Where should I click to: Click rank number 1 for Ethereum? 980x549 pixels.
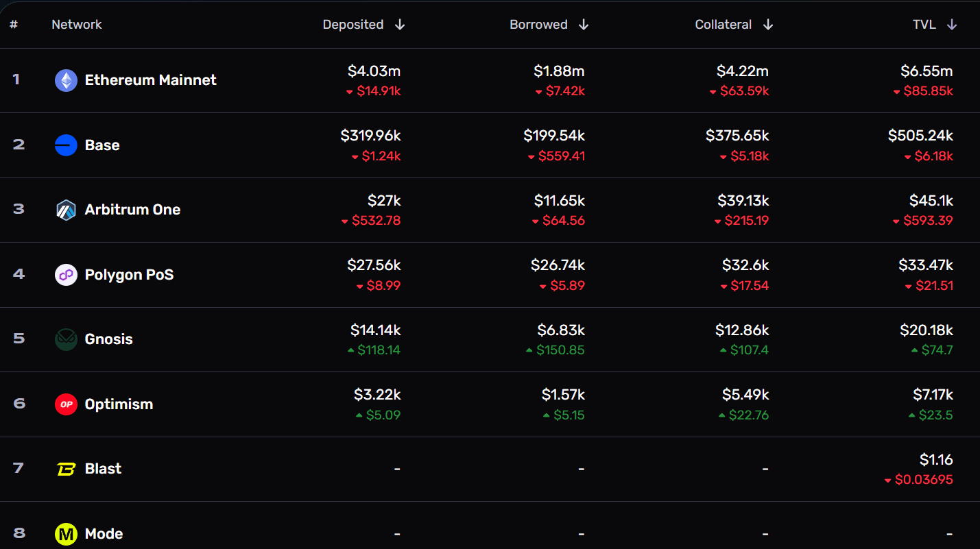(16, 80)
